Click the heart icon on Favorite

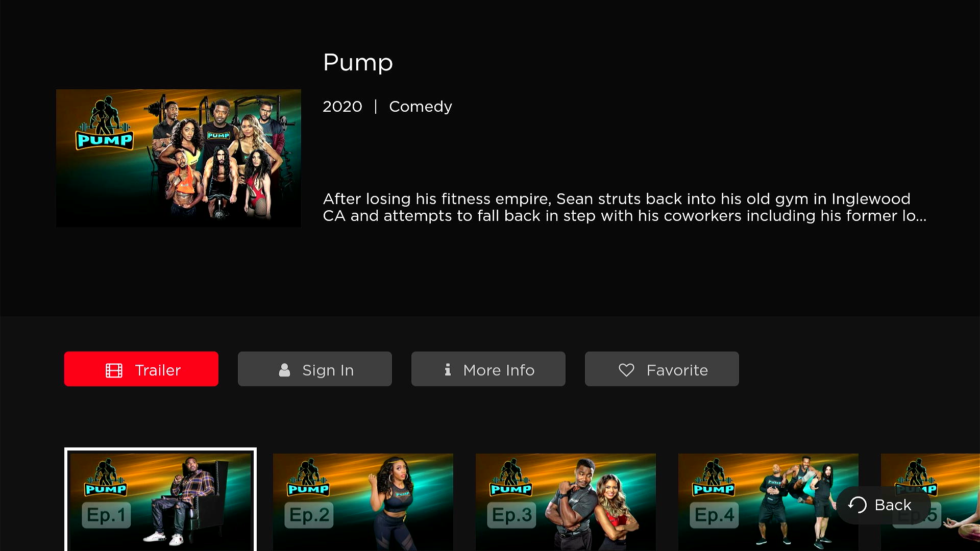(626, 370)
